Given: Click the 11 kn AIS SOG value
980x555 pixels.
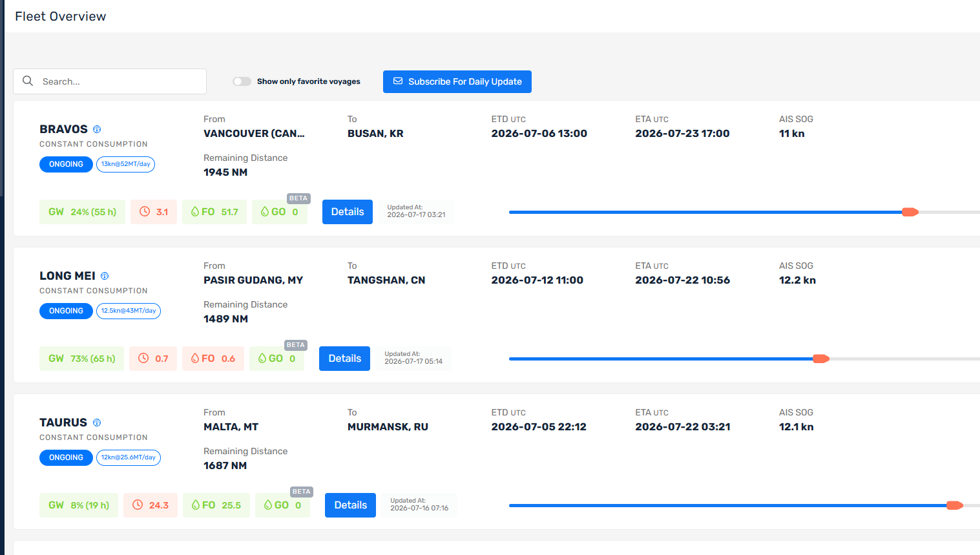Looking at the screenshot, I should click(x=791, y=134).
